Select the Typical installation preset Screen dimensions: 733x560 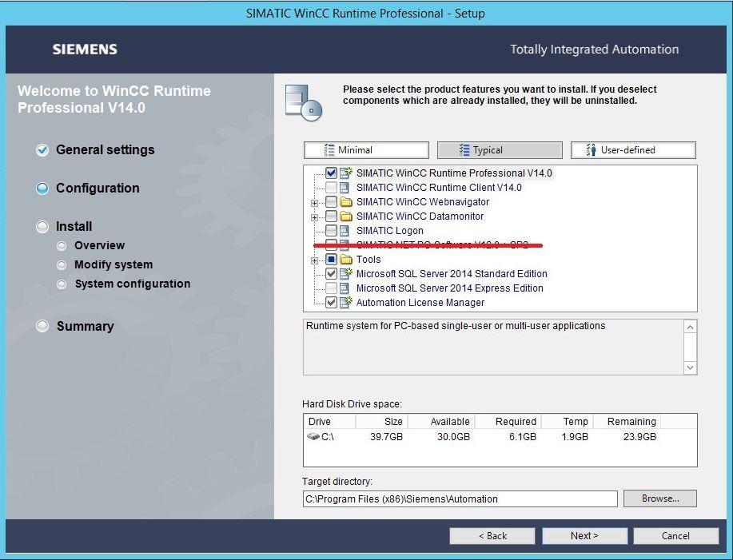pos(500,150)
